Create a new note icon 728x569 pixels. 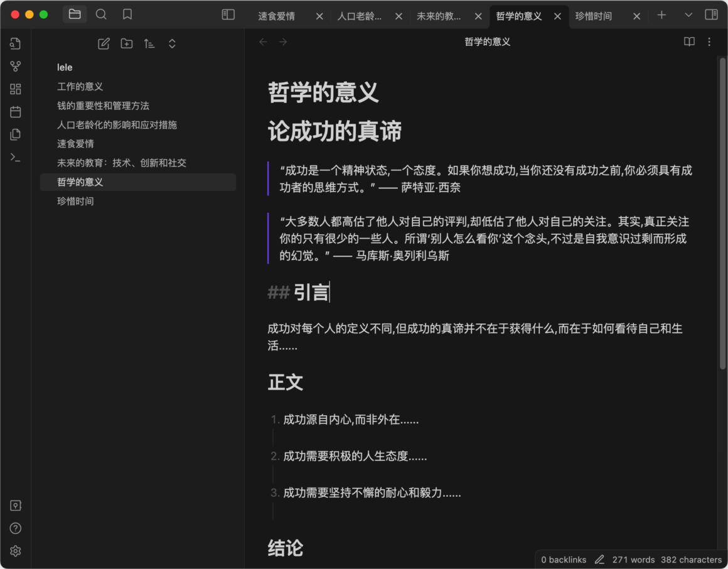point(104,44)
